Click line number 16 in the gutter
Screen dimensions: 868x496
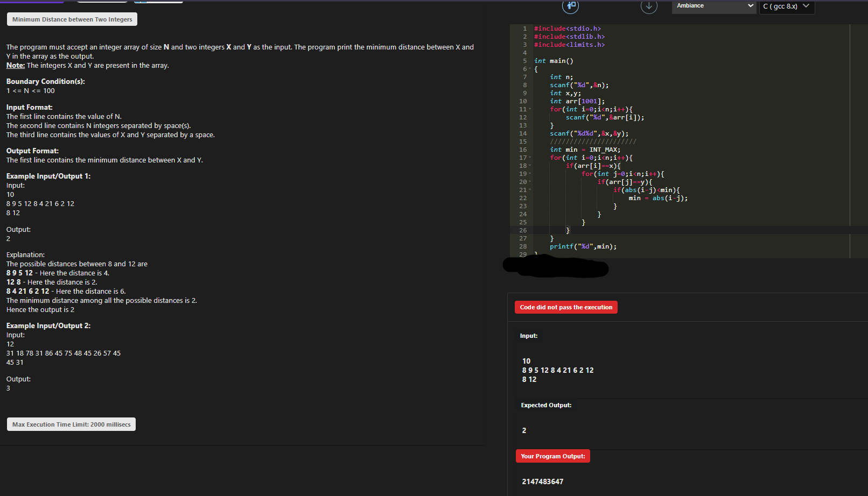(523, 150)
